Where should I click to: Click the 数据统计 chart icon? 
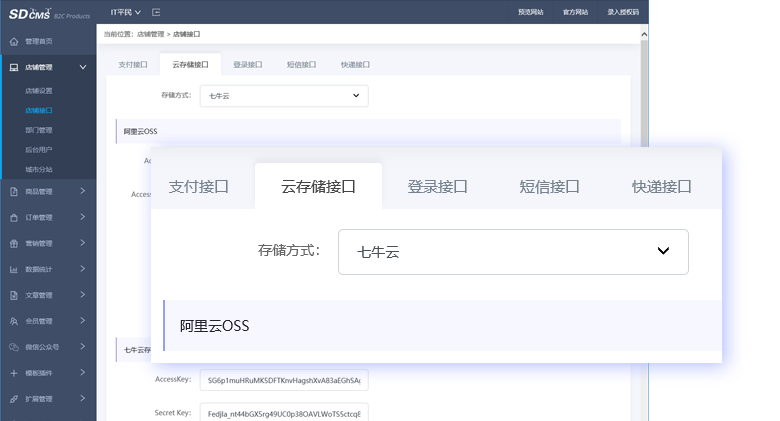tap(14, 269)
